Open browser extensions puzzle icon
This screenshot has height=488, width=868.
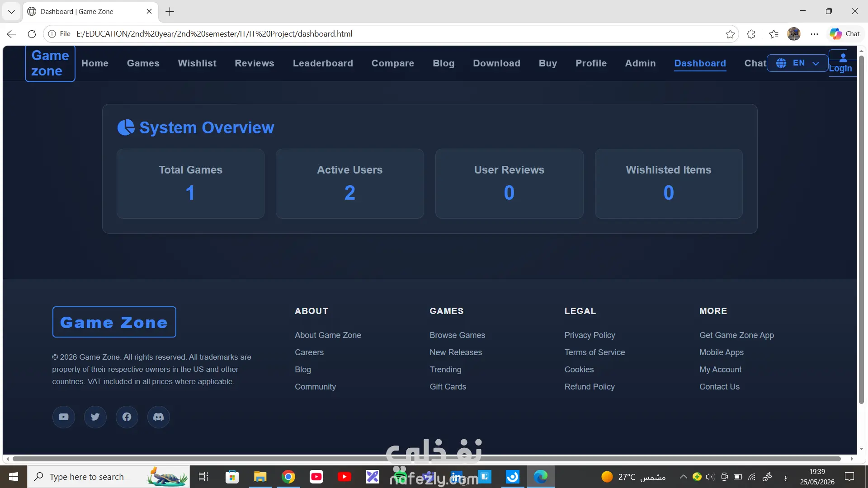pos(751,34)
